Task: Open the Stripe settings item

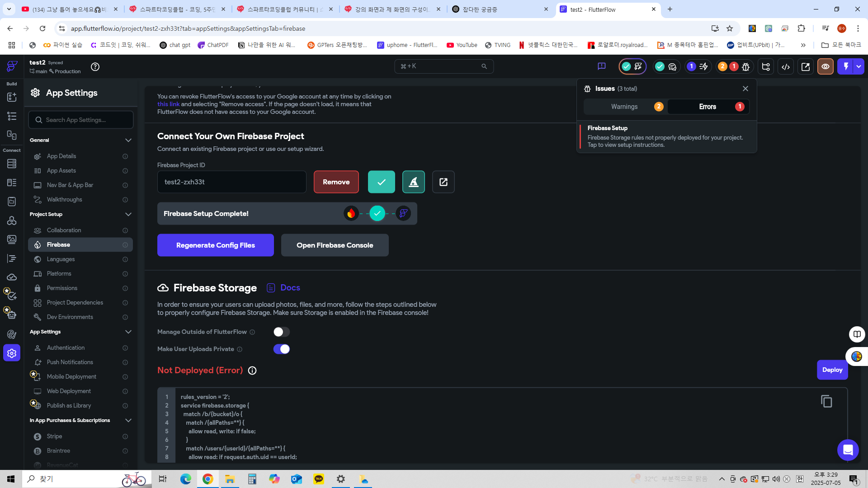Action: click(x=80, y=436)
